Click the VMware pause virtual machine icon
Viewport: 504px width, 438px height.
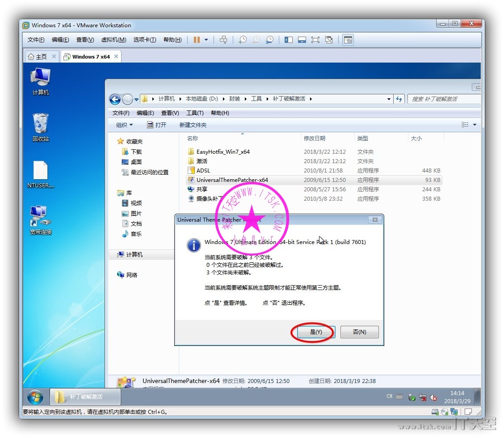197,40
